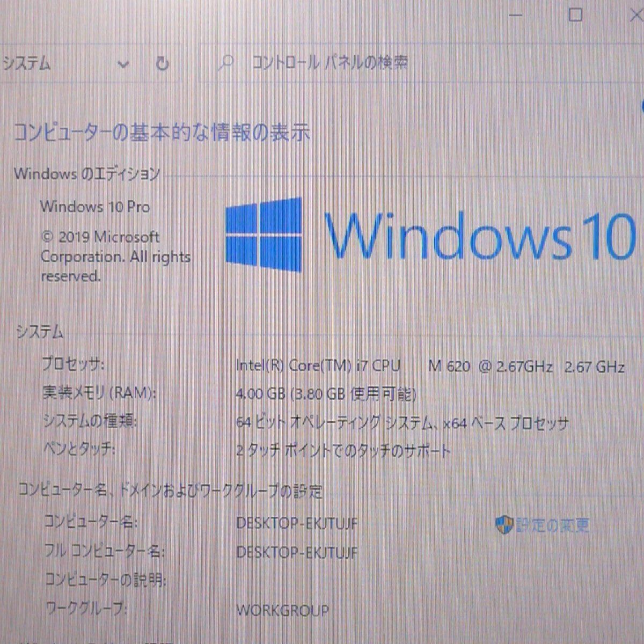Viewport: 644px width, 644px height.
Task: Click the computer name DESKTOP-EKJTUJF in the コンピューター名 row
Action: 297,523
